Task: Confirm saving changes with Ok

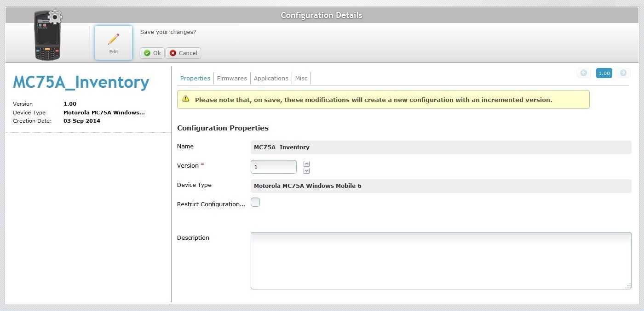Action: tap(152, 53)
